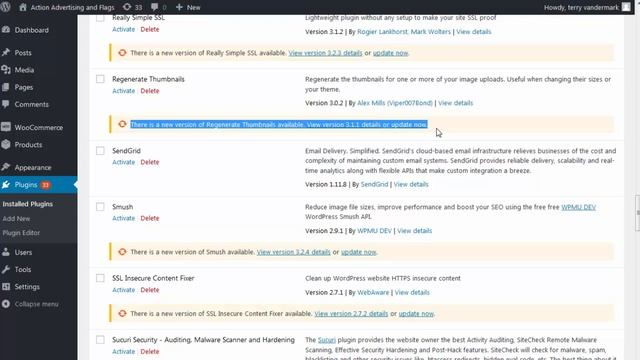This screenshot has height=360, width=640.
Task: Activate the Smush plugin
Action: click(x=123, y=218)
